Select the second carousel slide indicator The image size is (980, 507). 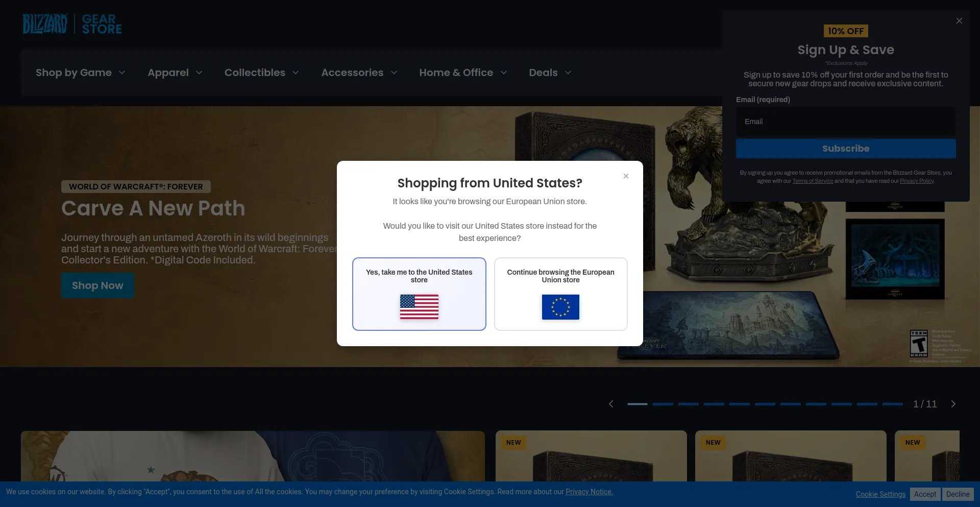pos(663,404)
